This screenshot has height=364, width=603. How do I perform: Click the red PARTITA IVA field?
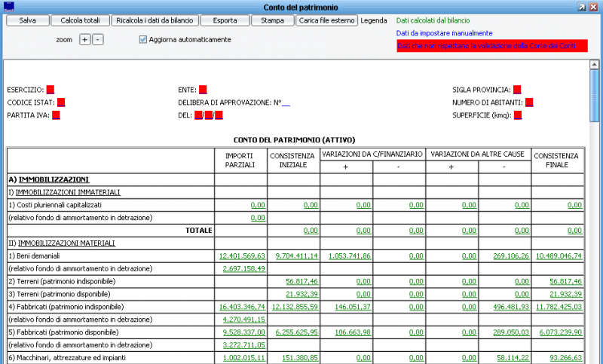tap(56, 115)
